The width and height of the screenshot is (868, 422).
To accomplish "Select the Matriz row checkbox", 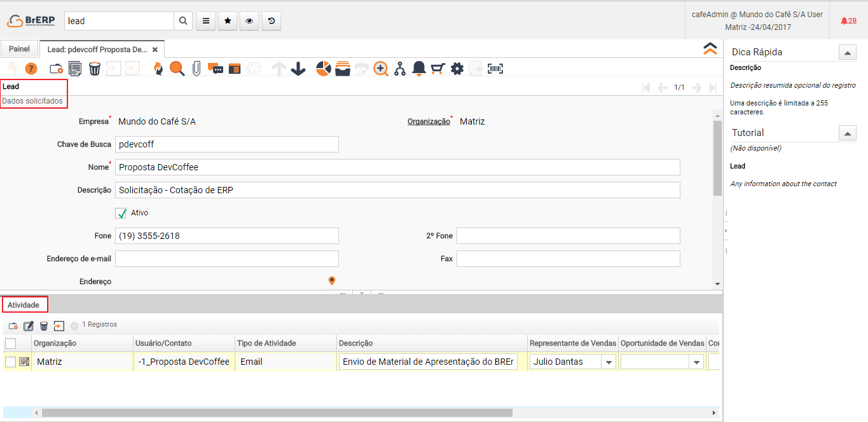I will click(x=11, y=362).
